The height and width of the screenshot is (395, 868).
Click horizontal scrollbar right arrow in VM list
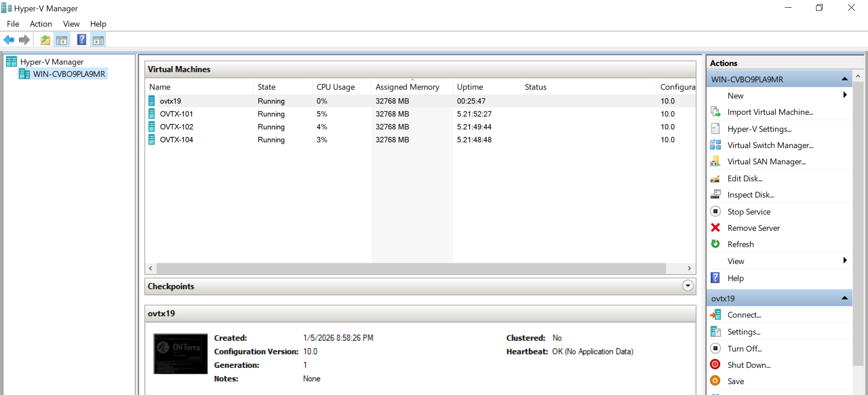[x=689, y=268]
